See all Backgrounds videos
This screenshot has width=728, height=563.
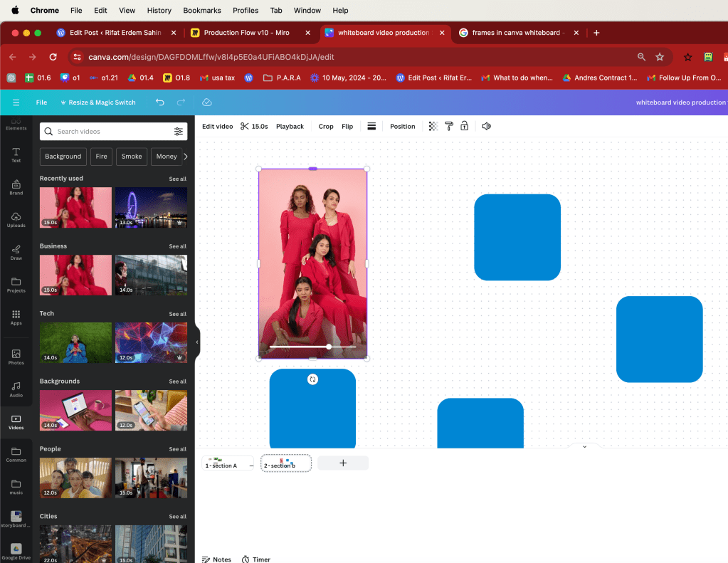click(177, 382)
